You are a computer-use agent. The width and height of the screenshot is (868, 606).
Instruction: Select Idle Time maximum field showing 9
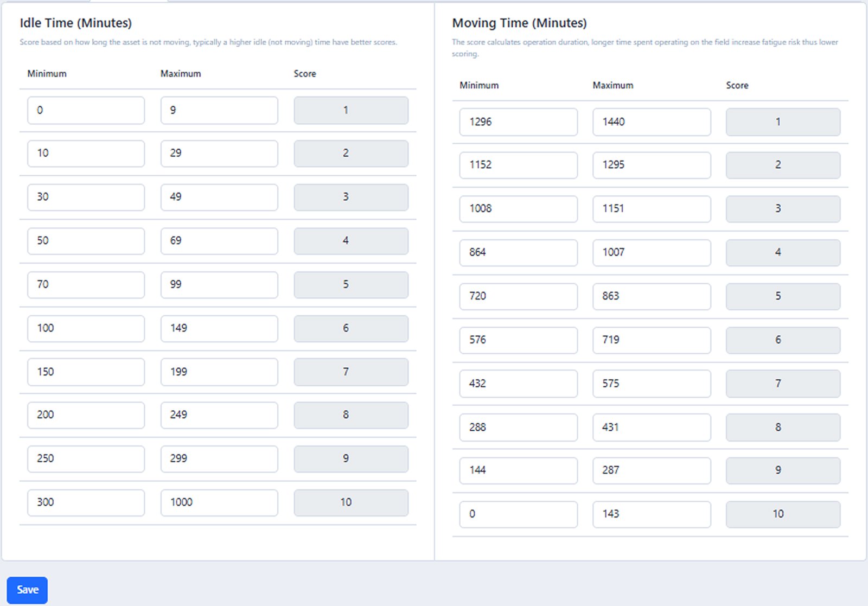point(219,110)
